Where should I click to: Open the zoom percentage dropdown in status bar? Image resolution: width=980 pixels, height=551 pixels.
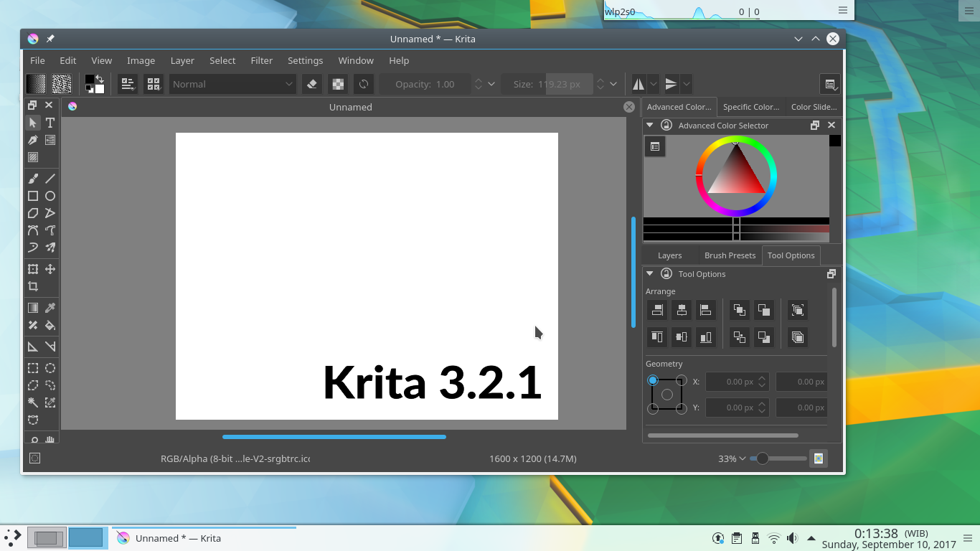732,458
